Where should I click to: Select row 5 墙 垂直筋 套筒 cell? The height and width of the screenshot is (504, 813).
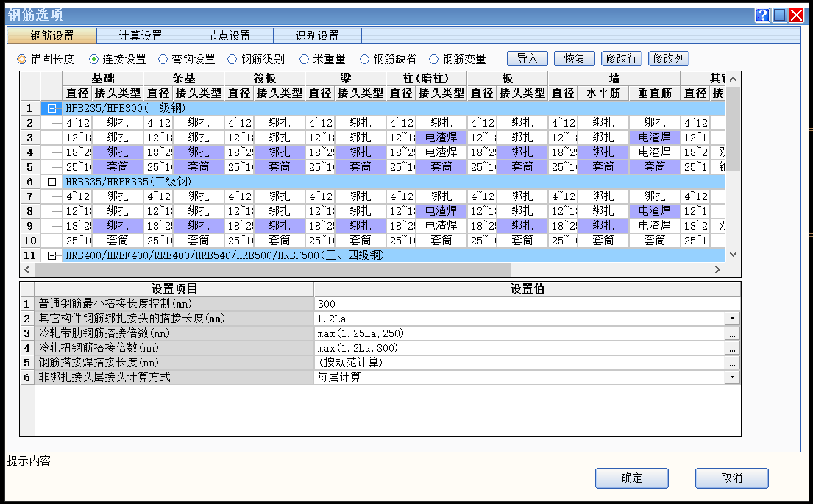point(654,167)
